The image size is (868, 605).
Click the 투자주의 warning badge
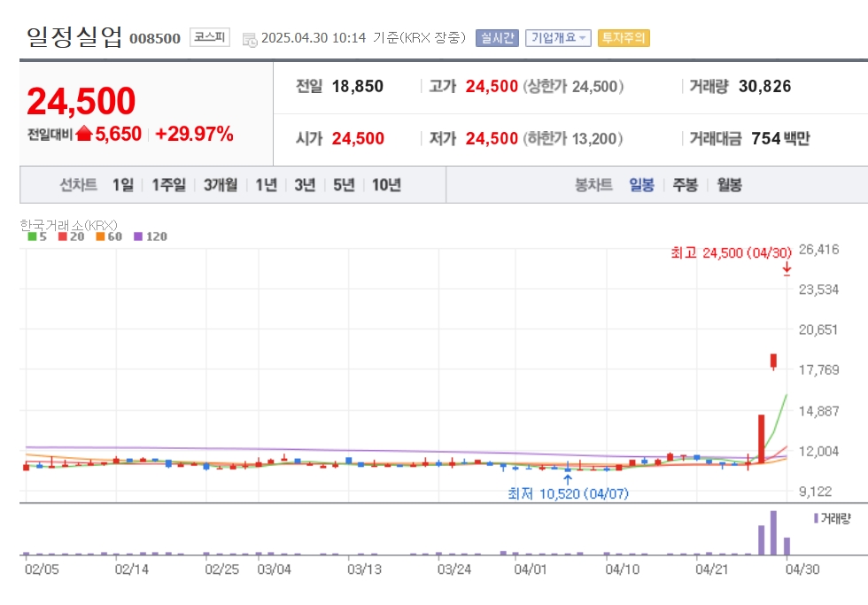[x=624, y=37]
